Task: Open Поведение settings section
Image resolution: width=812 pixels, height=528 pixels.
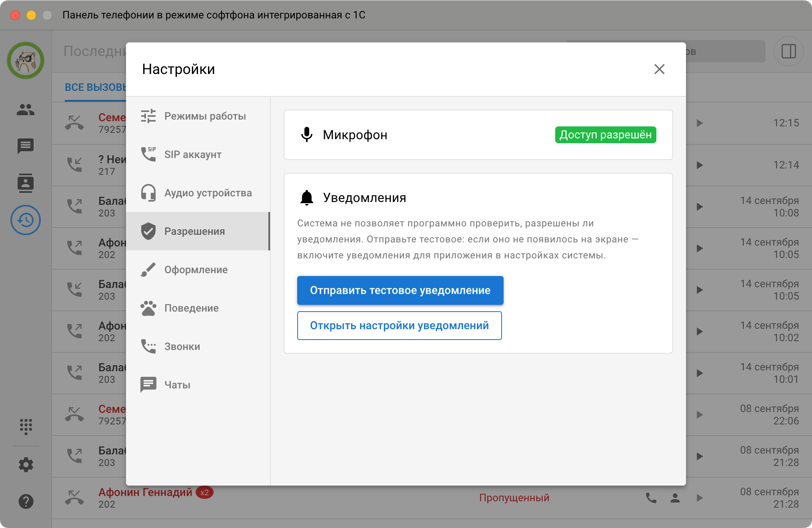Action: coord(198,308)
